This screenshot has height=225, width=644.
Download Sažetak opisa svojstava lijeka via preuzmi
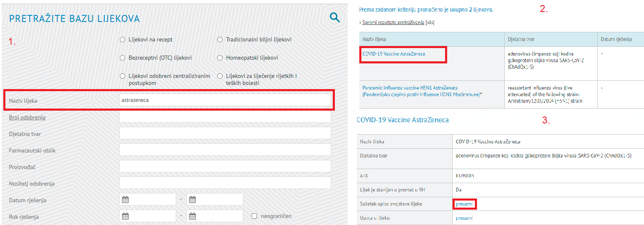464,204
